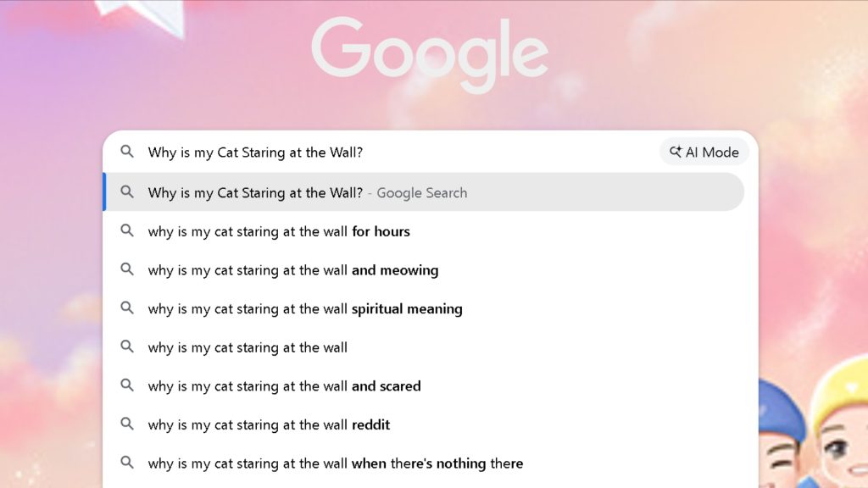
Task: Click the magnifying glass icon in the search bar
Action: coord(127,152)
